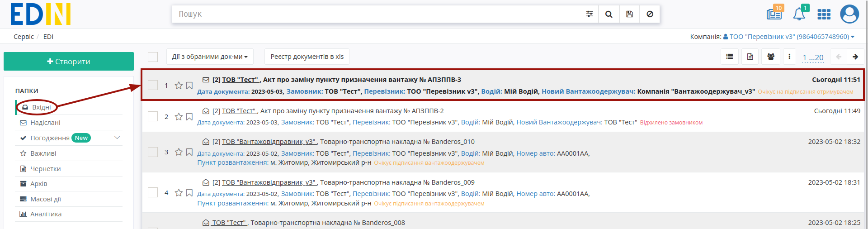This screenshot has height=229, width=868.
Task: Go to EDI breadcrumb link
Action: [48, 37]
